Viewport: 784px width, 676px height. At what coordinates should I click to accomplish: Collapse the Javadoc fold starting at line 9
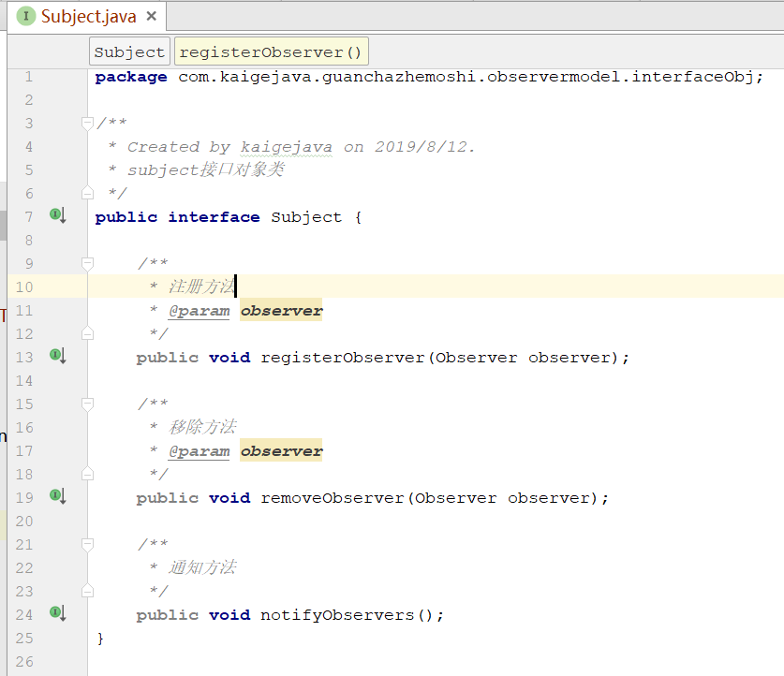pos(87,263)
